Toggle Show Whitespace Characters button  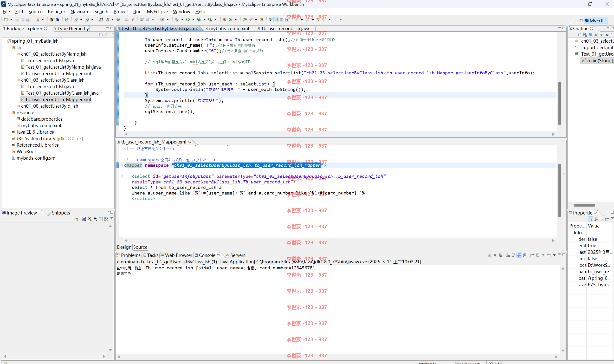[x=287, y=19]
